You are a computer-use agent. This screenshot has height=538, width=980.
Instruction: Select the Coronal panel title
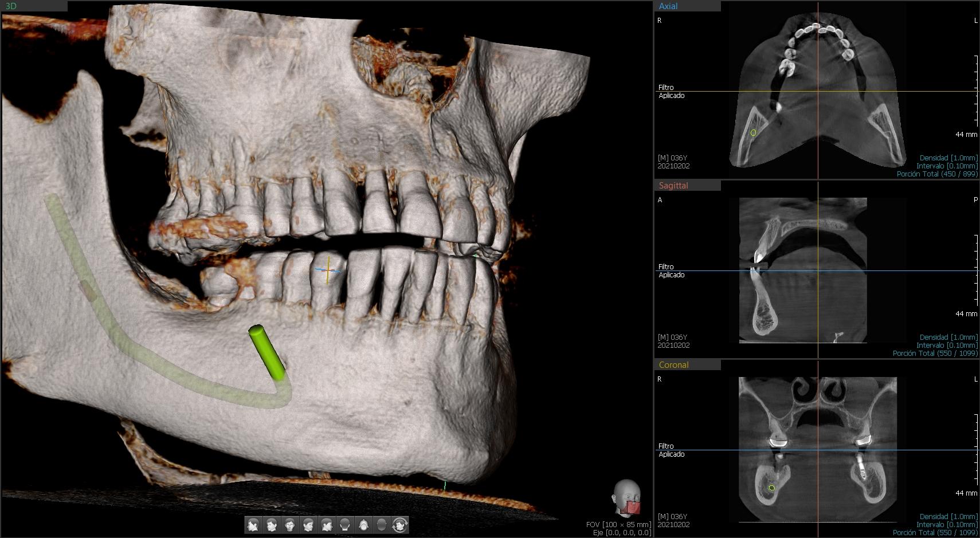673,365
